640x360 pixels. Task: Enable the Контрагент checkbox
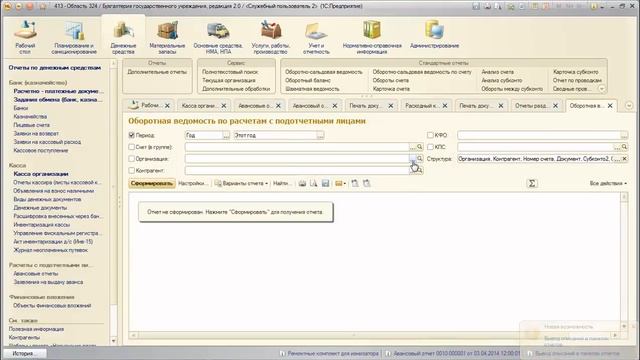(131, 171)
